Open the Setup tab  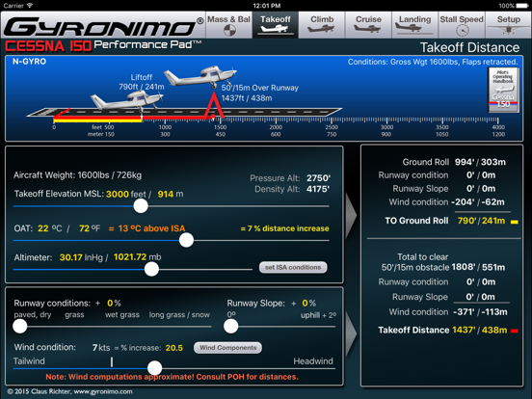click(x=508, y=25)
